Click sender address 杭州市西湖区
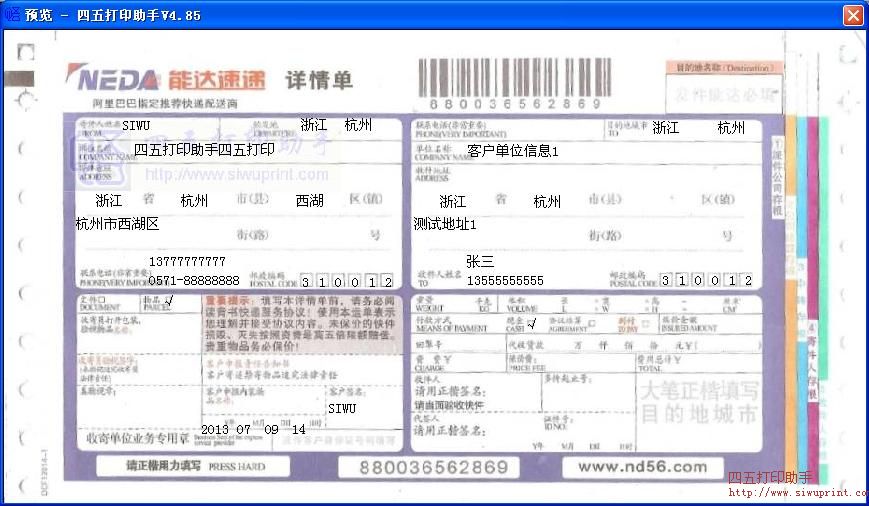The image size is (869, 506). [117, 224]
